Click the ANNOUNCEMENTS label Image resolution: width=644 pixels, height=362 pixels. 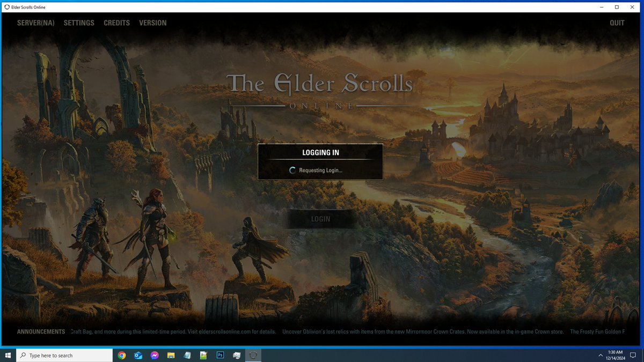pyautogui.click(x=41, y=332)
